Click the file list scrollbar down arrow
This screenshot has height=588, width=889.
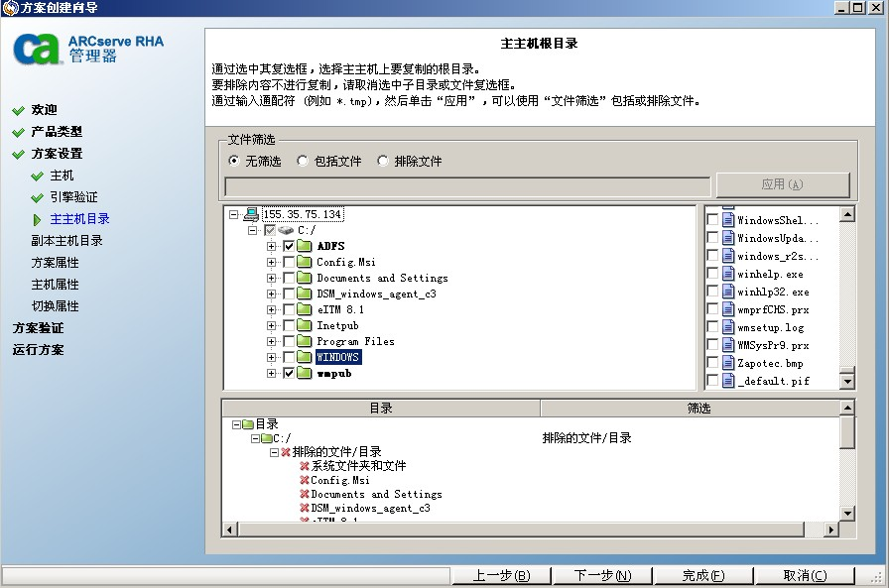click(x=847, y=381)
